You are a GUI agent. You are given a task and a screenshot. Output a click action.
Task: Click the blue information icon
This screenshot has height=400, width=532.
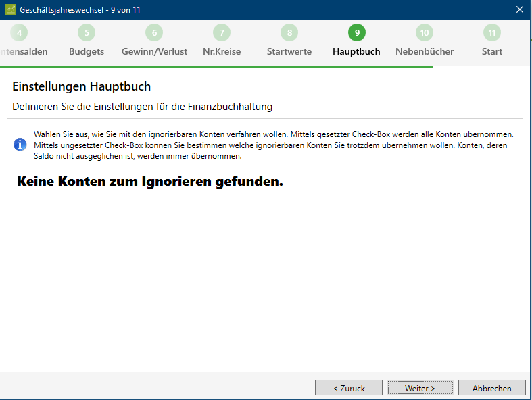click(20, 145)
